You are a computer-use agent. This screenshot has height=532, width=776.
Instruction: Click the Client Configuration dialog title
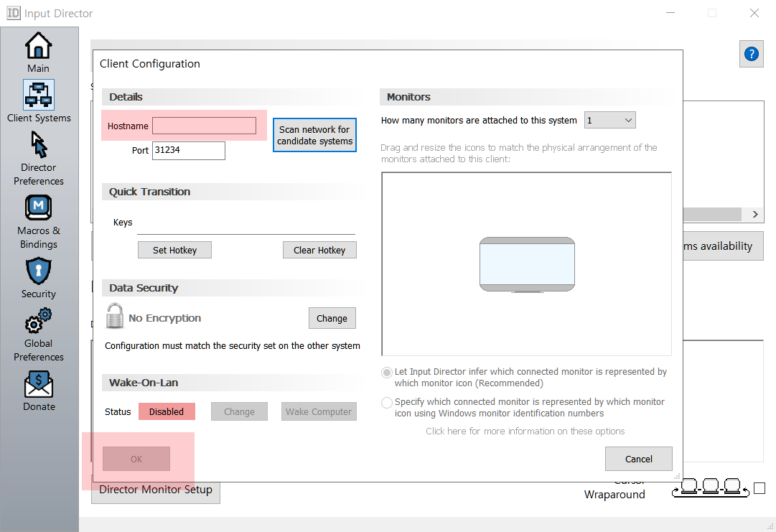point(150,64)
